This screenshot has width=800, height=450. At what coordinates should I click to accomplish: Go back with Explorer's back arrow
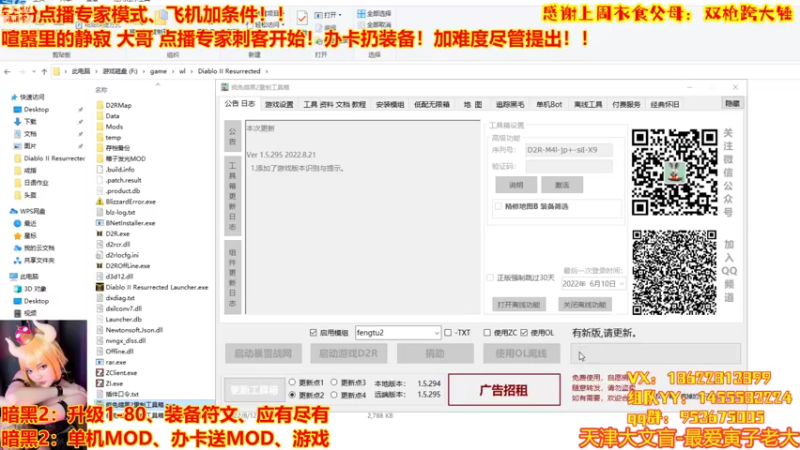click(x=7, y=71)
